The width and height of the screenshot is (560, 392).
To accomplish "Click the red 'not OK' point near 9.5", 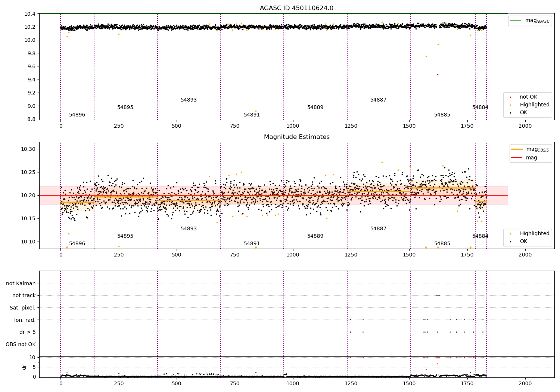I will (x=438, y=74).
